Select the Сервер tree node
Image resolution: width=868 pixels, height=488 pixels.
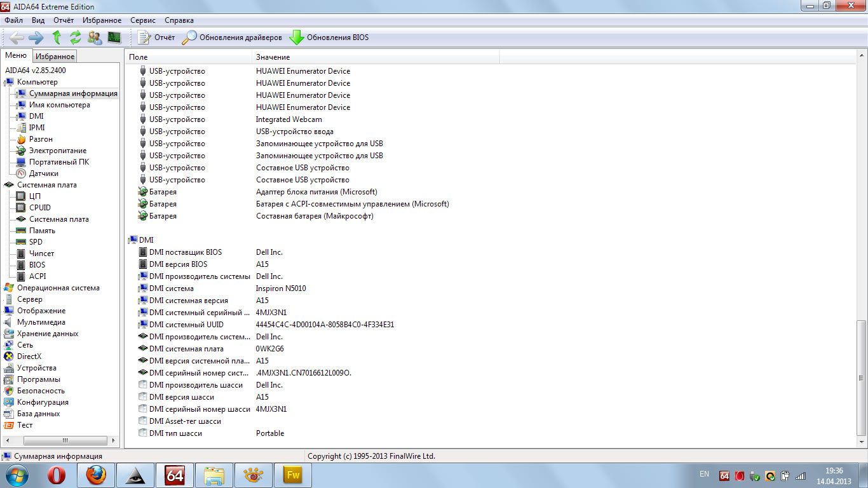[x=30, y=299]
